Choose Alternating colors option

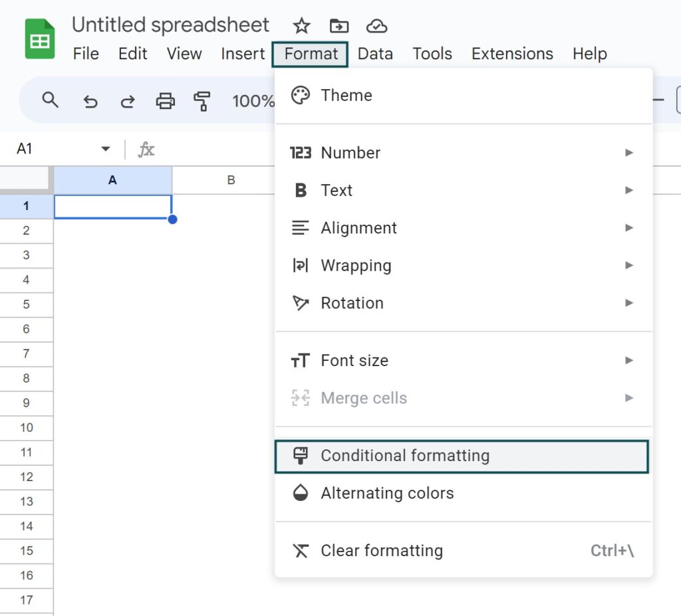tap(387, 494)
